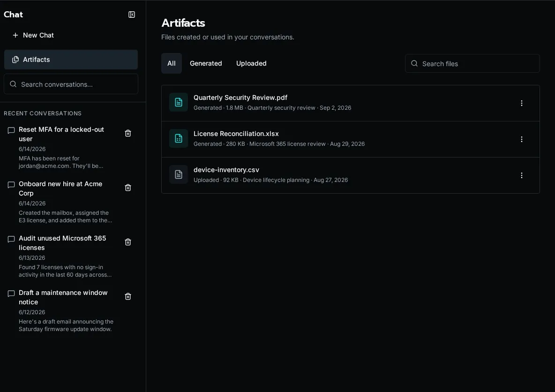Switch to the Generated tab
Screen dimensions: 555x392
point(206,63)
